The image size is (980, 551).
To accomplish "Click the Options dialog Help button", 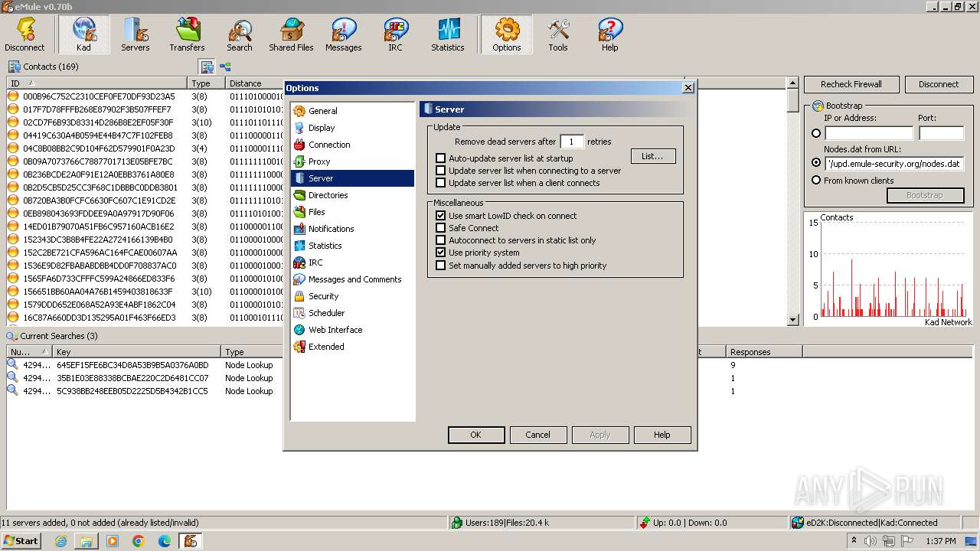I will click(x=662, y=435).
